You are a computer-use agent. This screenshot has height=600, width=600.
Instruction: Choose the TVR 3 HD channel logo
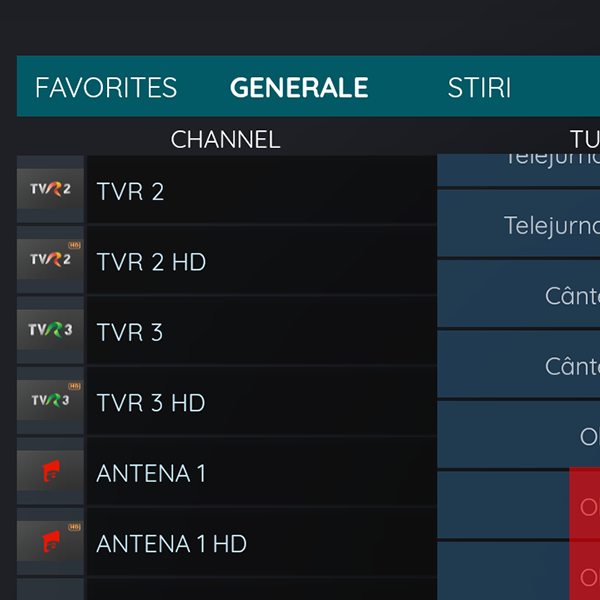click(50, 400)
